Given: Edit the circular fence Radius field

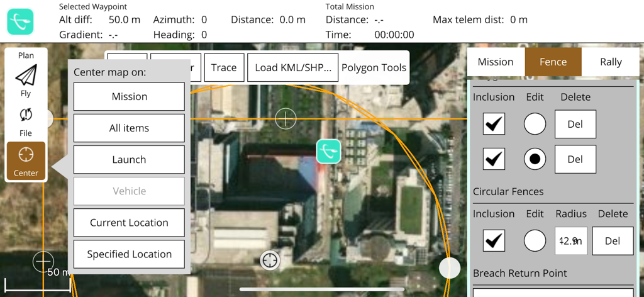Looking at the screenshot, I should click(x=571, y=241).
